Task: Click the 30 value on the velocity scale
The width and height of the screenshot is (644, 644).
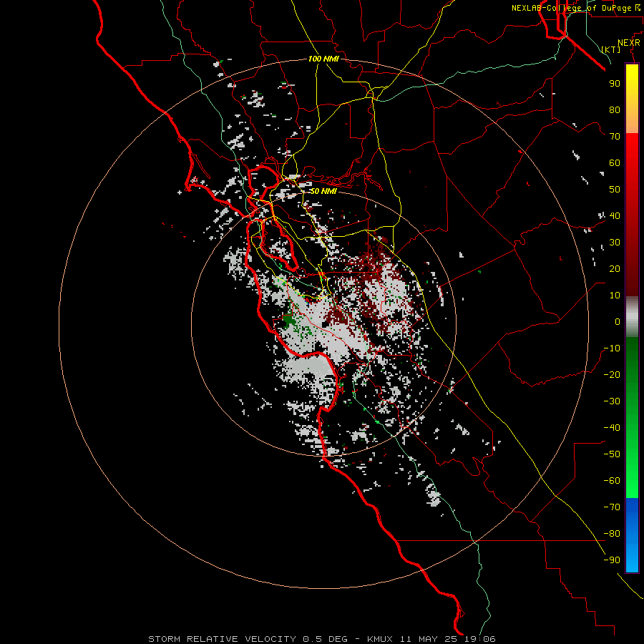Action: [615, 243]
